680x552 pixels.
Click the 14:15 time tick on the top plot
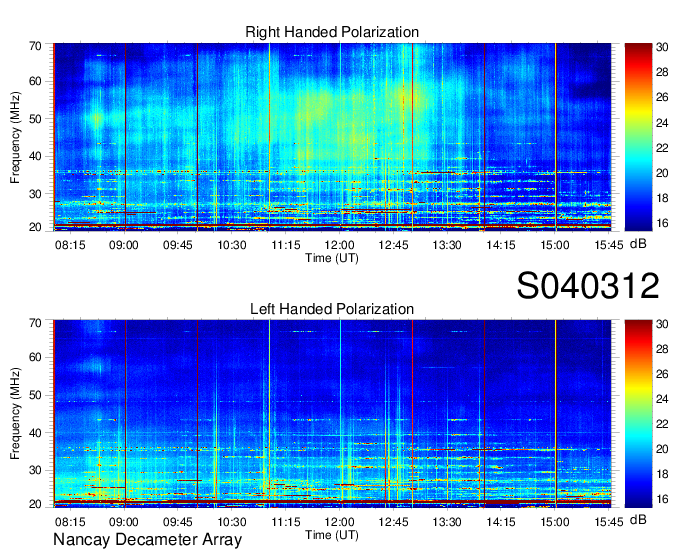click(x=501, y=245)
